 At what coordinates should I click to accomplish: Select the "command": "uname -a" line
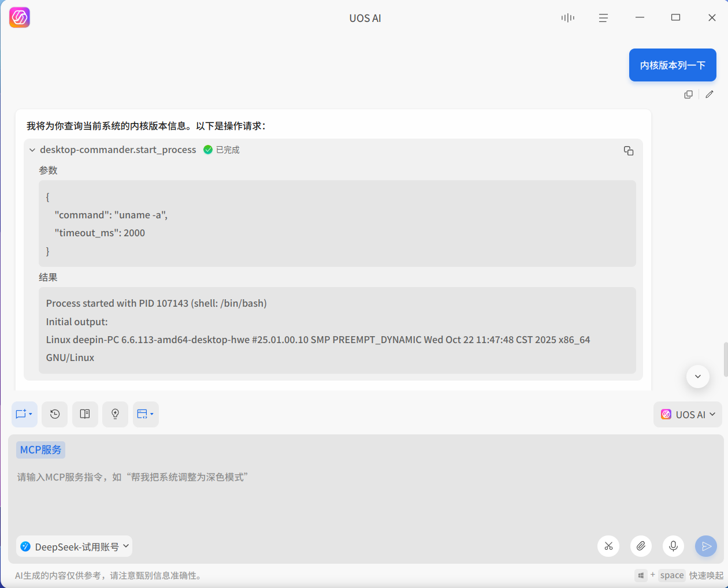coord(111,215)
